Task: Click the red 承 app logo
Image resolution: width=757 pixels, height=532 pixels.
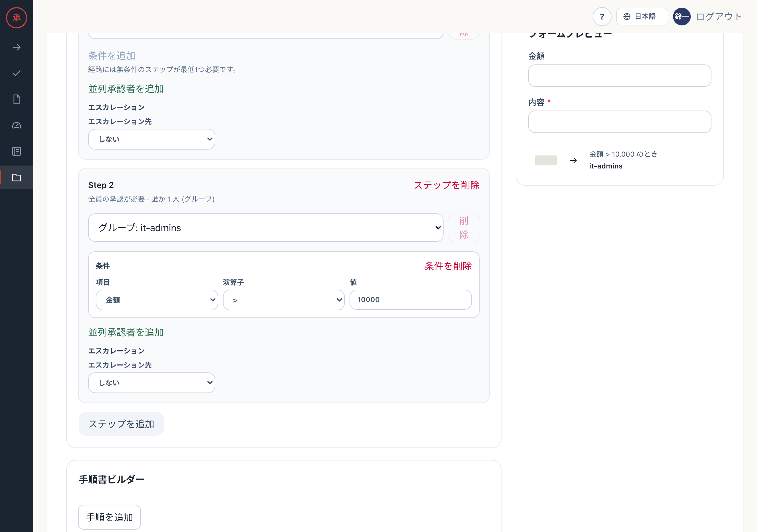Action: tap(17, 17)
